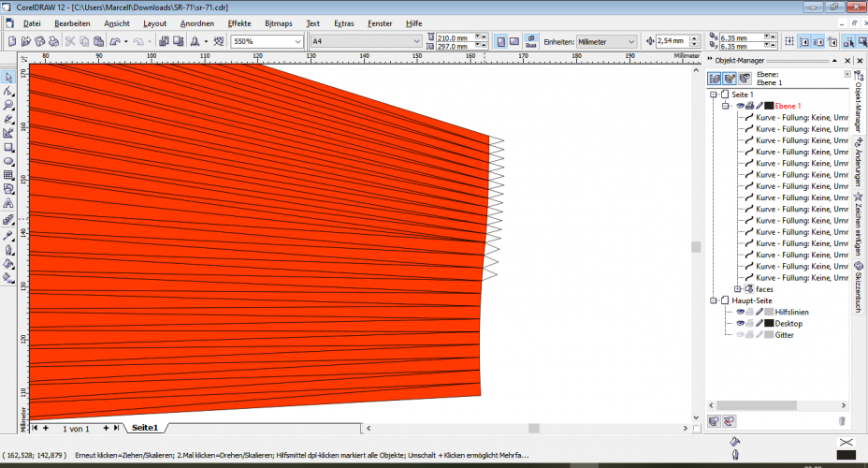Expand the faces group node
868x468 pixels.
737,289
